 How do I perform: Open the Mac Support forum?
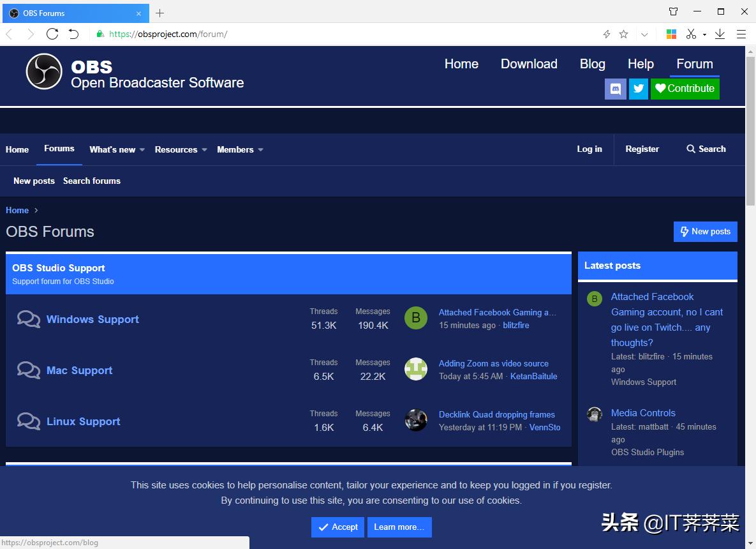coord(80,370)
